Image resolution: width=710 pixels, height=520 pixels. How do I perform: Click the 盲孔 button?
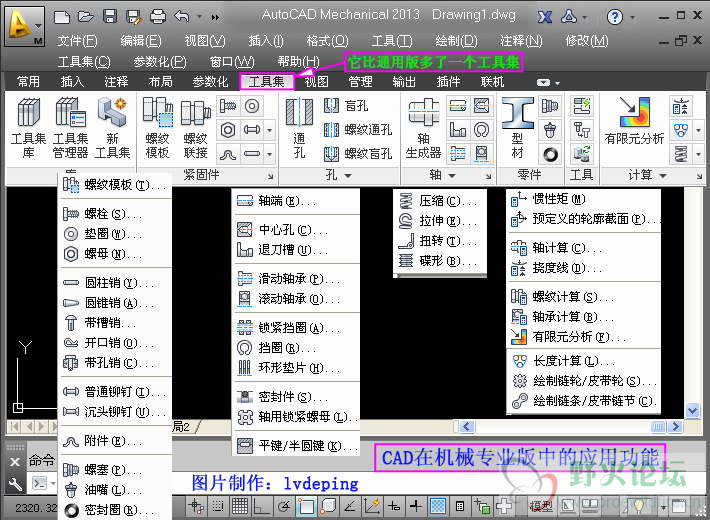click(x=346, y=106)
